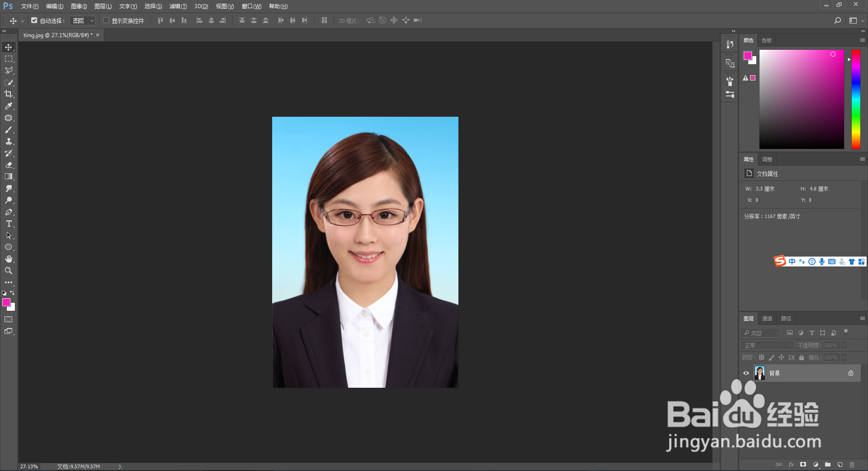This screenshot has height=471, width=868.
Task: Open the Layers panel options menu
Action: [862, 319]
